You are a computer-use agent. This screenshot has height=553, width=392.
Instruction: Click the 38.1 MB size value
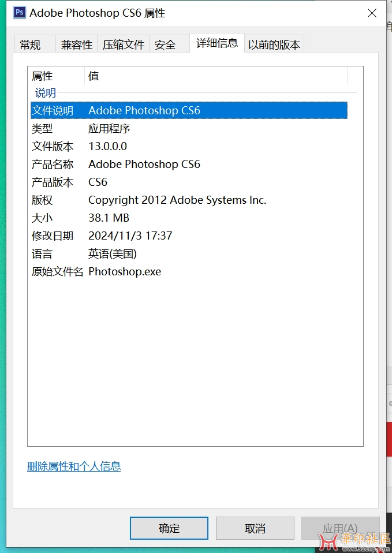coord(109,218)
